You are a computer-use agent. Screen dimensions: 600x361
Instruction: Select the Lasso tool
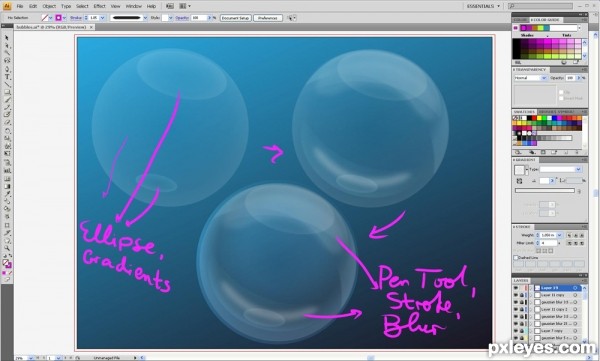pyautogui.click(x=7, y=60)
